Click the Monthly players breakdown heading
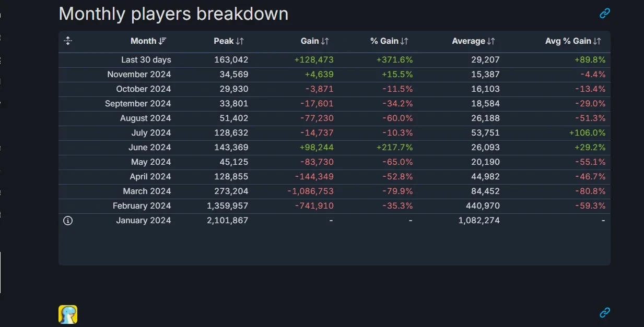 173,14
